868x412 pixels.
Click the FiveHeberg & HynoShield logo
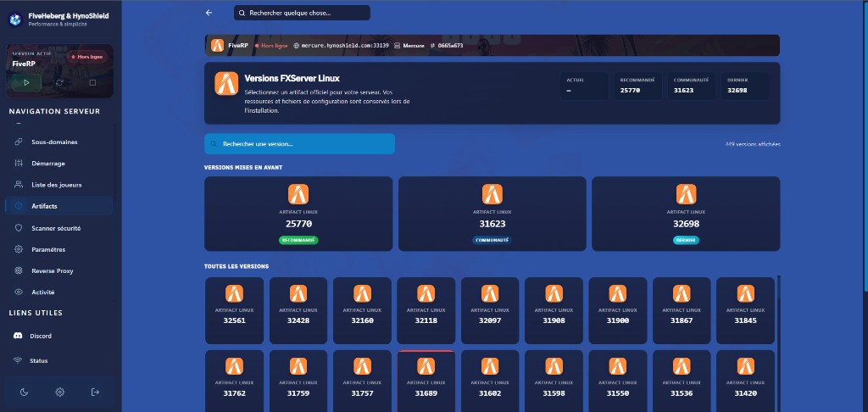[14, 19]
